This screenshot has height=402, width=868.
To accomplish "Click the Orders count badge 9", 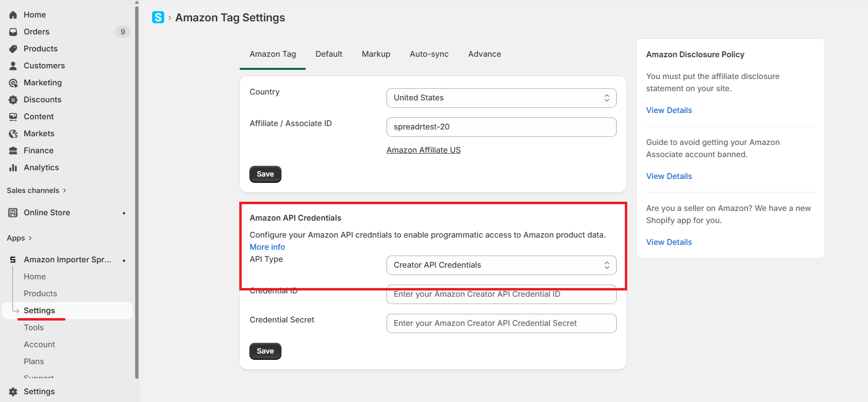I will pyautogui.click(x=123, y=32).
